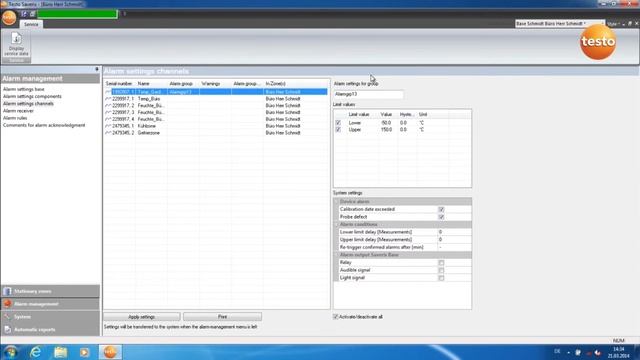Open Alarm settings components
Screen dimensions: 640x360
32,96
